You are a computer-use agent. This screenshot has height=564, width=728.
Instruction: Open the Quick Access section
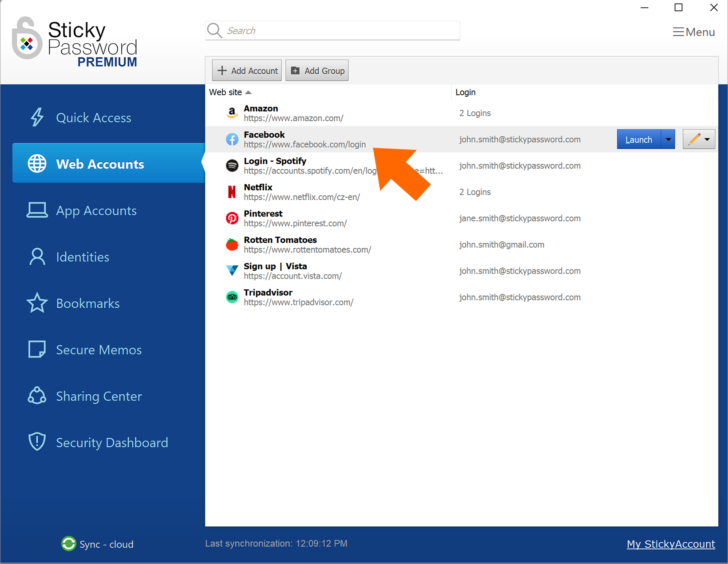(93, 117)
